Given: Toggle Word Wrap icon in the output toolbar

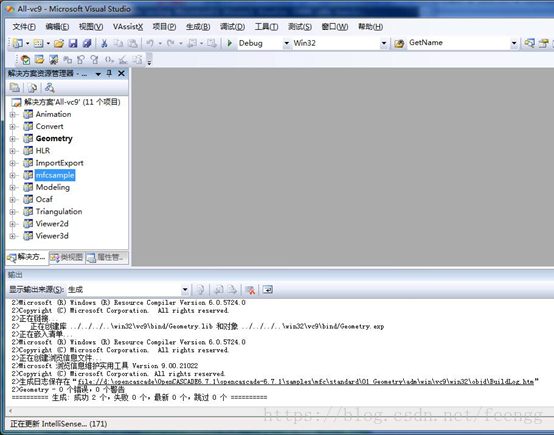Looking at the screenshot, I should (x=267, y=290).
